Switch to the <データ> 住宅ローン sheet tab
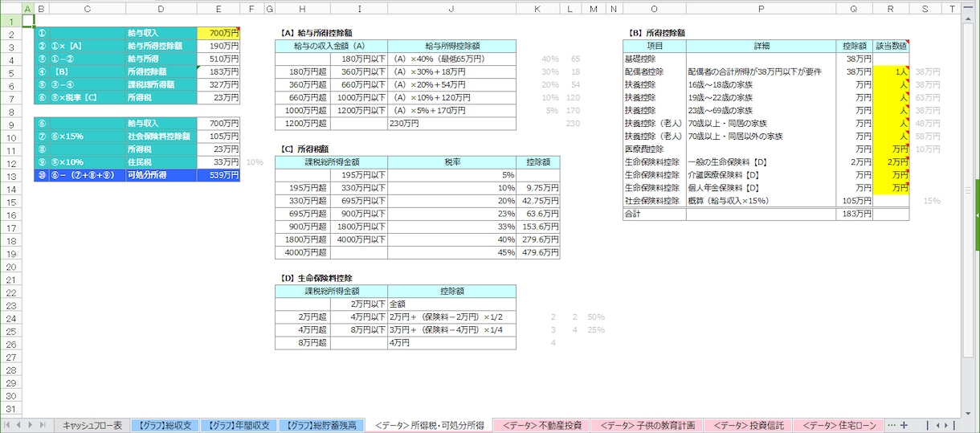Screen dimensions: 980x433 click(839, 425)
